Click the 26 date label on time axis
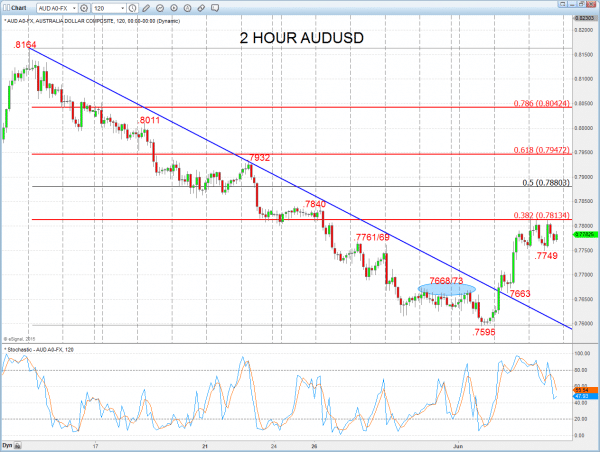Viewport: 600px width, 452px height. point(315,446)
